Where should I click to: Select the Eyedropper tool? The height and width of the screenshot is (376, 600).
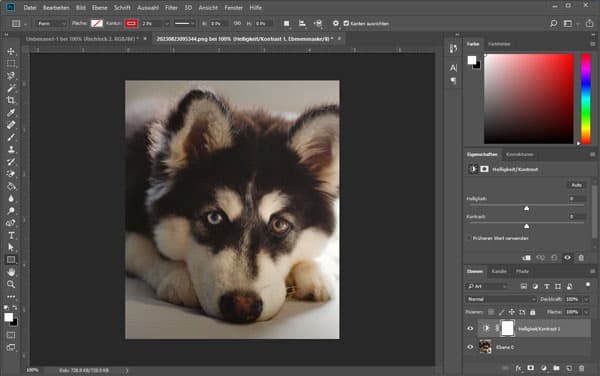(x=11, y=112)
